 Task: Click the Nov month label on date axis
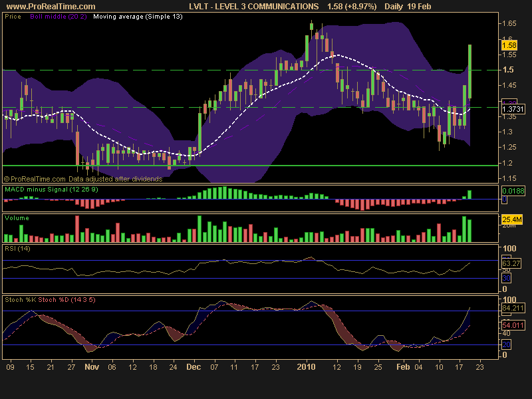[92, 367]
